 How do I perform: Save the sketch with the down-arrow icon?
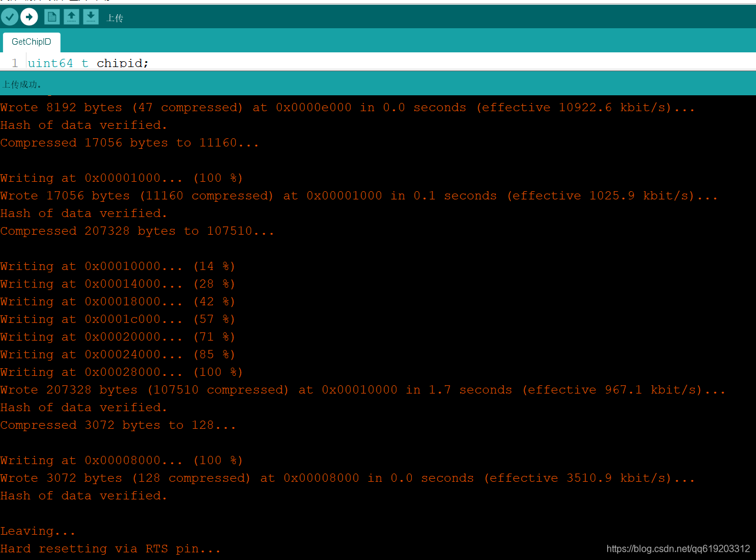[91, 17]
